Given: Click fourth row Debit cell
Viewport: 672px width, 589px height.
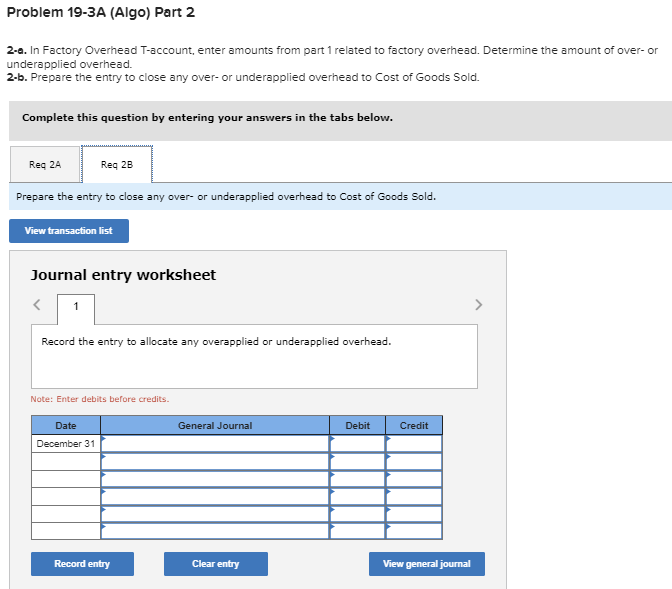Looking at the screenshot, I should pos(357,496).
